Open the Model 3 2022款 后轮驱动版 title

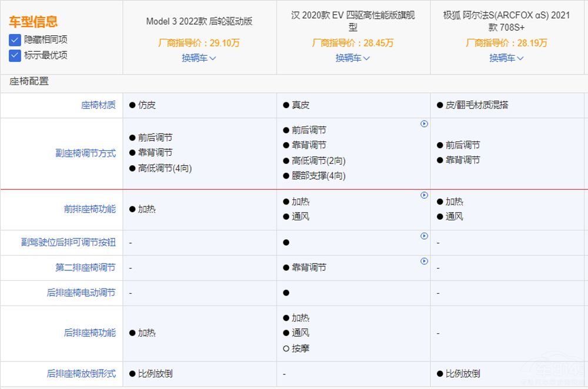(199, 21)
